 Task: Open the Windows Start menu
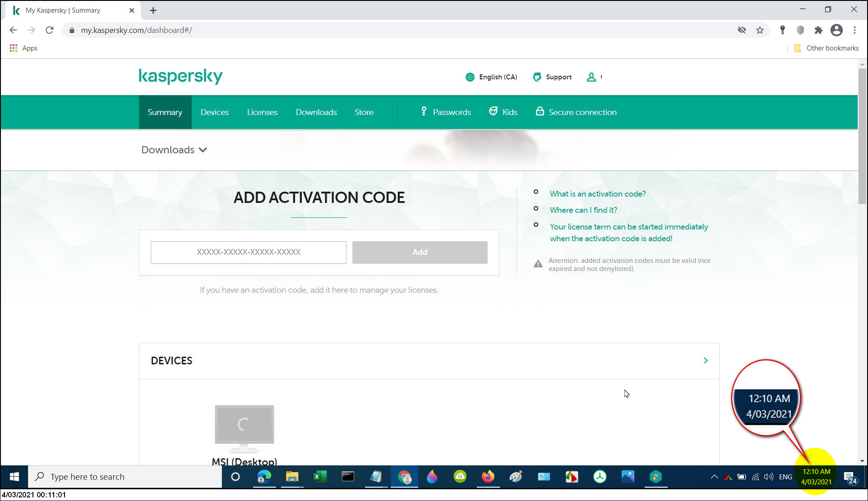click(14, 477)
